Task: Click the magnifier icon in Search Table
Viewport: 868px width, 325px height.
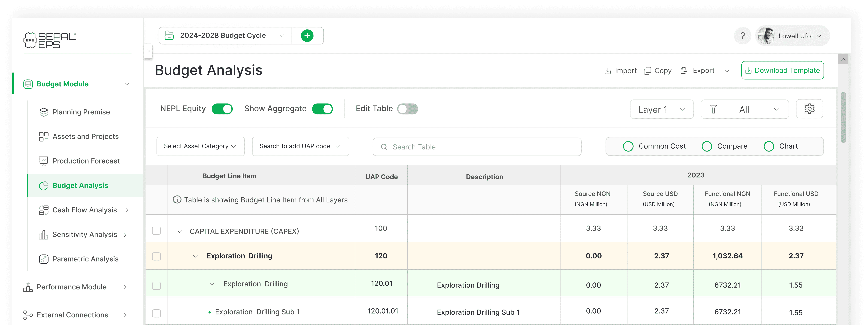Action: (x=384, y=147)
